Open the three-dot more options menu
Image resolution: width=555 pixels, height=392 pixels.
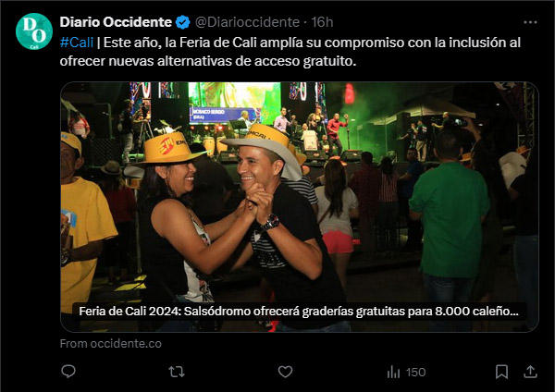(530, 22)
